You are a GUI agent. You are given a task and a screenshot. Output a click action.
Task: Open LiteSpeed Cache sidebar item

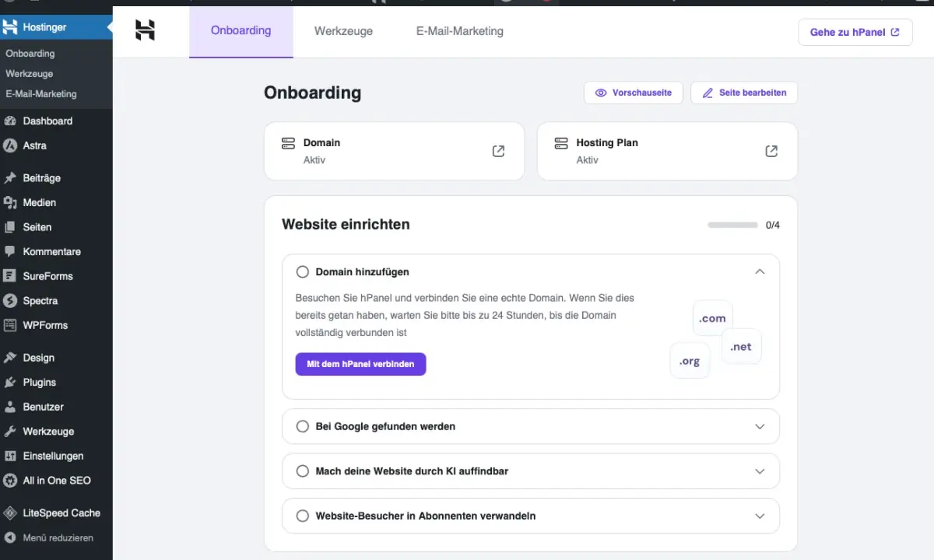click(x=61, y=513)
